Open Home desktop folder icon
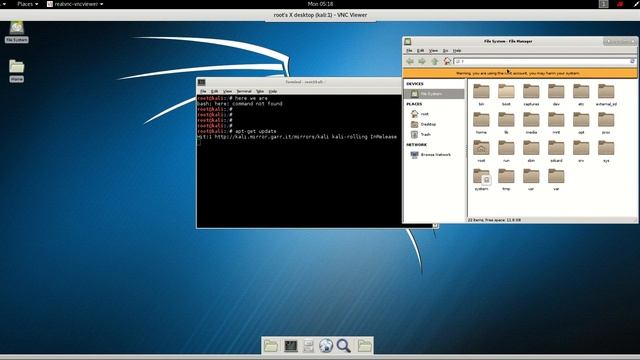The width and height of the screenshot is (640, 360). 17,71
